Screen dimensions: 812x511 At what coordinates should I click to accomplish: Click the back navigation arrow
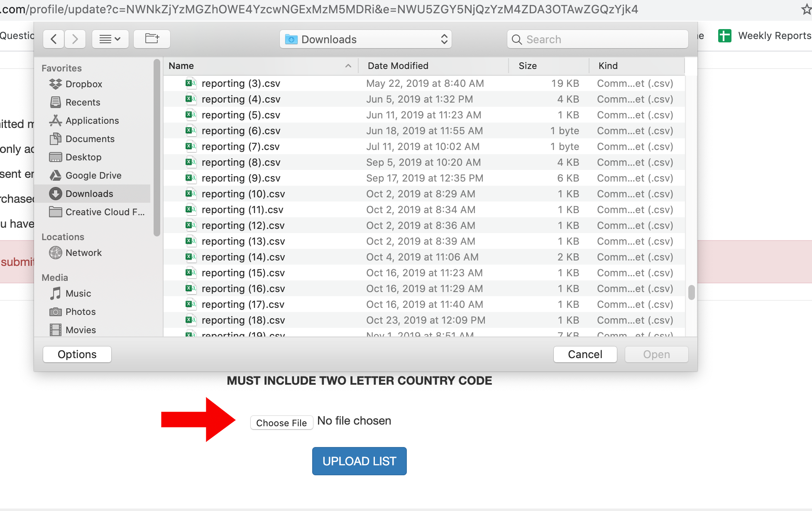click(54, 39)
